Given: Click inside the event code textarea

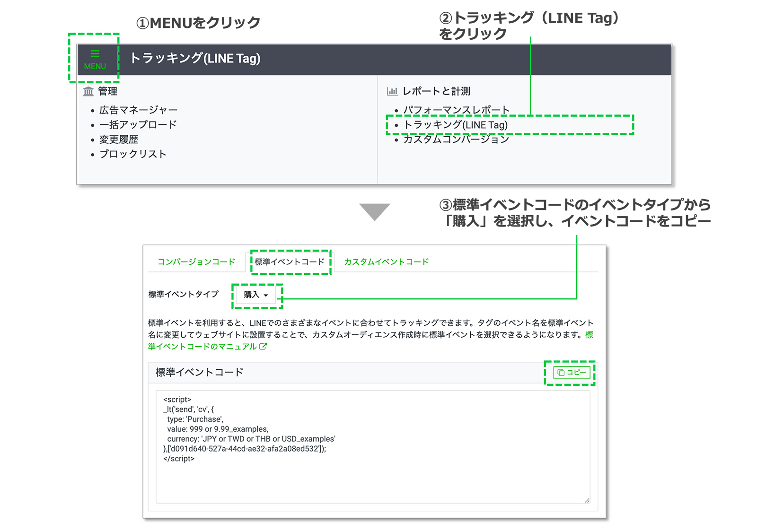Looking at the screenshot, I should (373, 447).
